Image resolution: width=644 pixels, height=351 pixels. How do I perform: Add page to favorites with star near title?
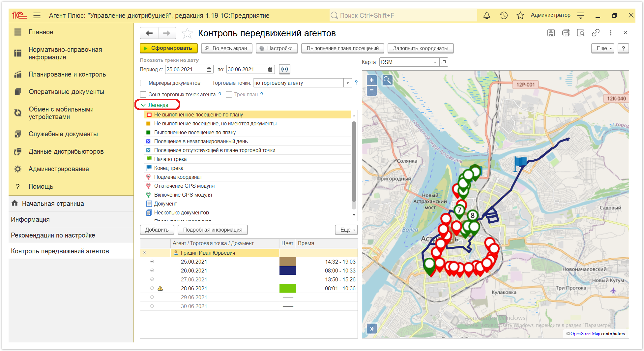coord(187,33)
